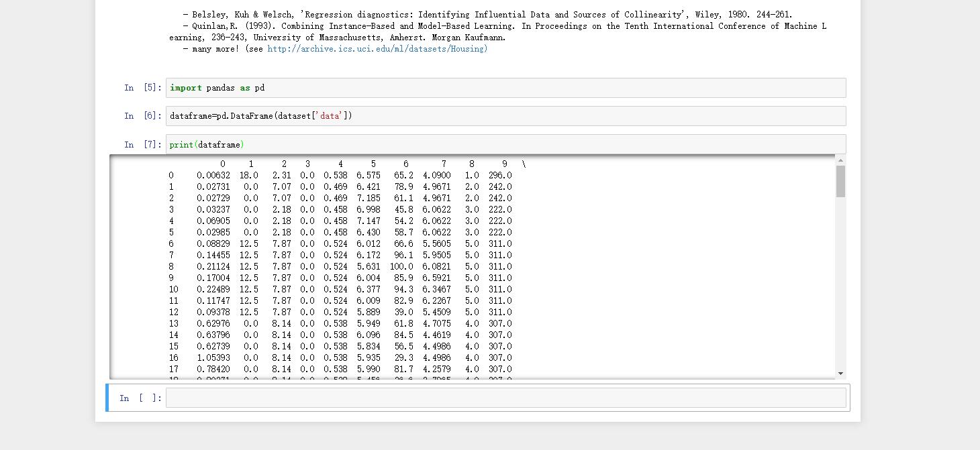Image resolution: width=980 pixels, height=450 pixels.
Task: Click value 0.09378 in row 12
Action: (x=213, y=313)
